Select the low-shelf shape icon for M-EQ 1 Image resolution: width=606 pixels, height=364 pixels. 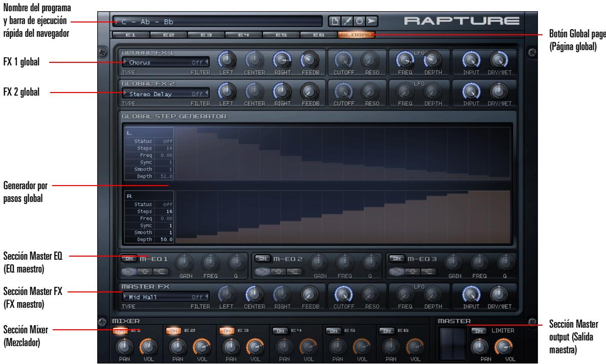point(129,272)
